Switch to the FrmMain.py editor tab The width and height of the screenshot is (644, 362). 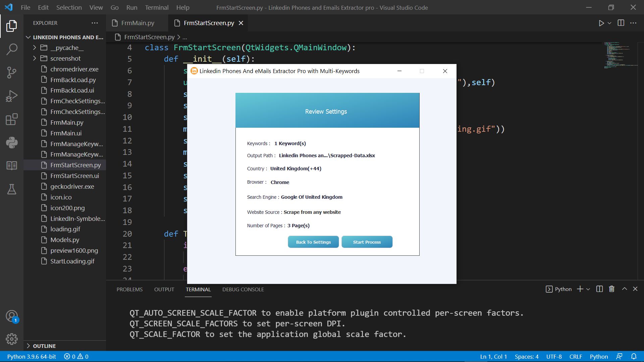click(x=138, y=23)
